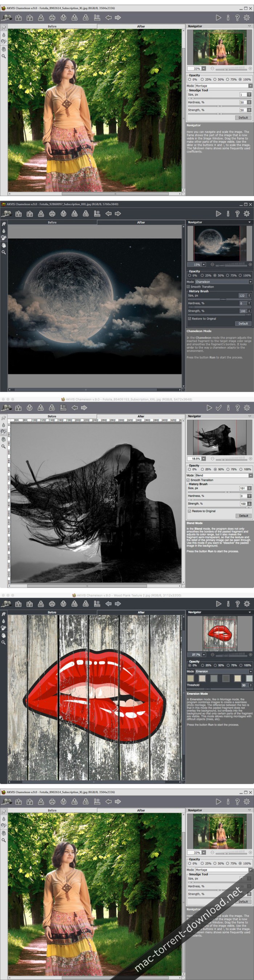Click Default button in Chameleon mode panel
The height and width of the screenshot is (980, 254).
243,324
